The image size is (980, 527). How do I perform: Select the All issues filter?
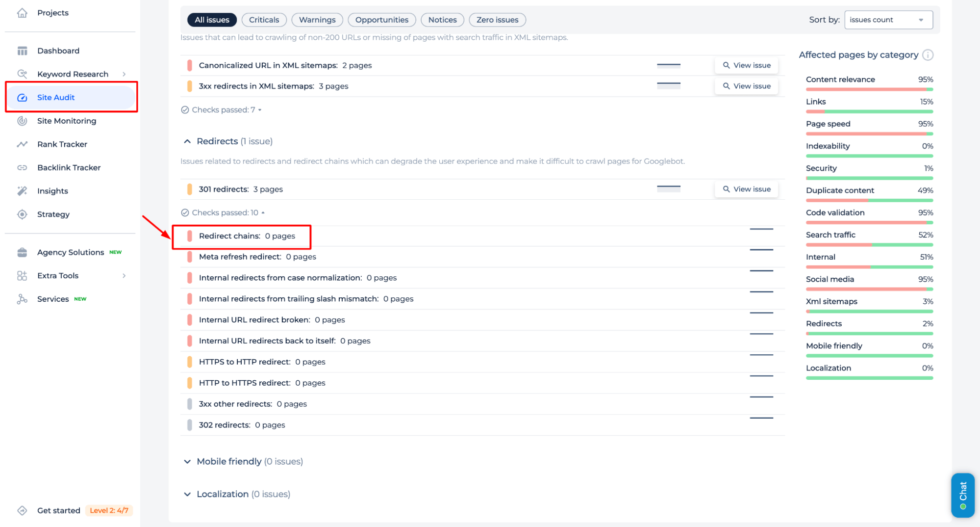tap(212, 20)
